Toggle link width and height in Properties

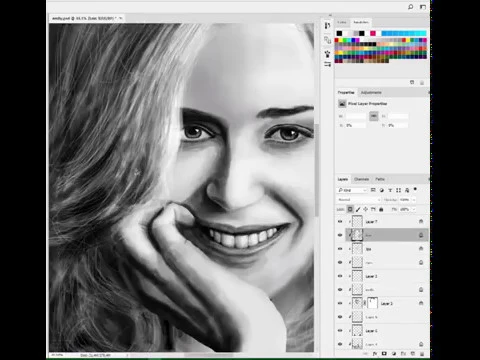374,116
